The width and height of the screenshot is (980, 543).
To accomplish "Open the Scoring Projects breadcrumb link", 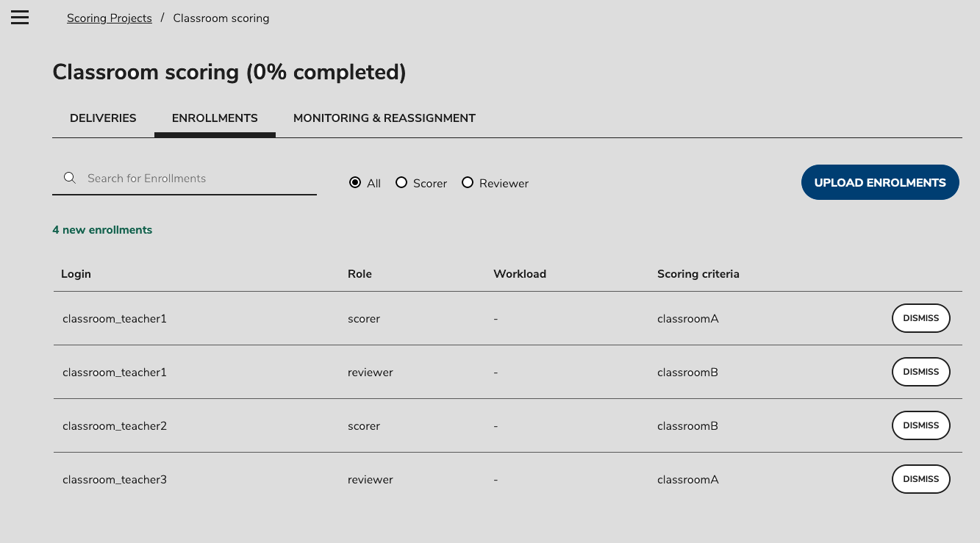I will point(109,18).
